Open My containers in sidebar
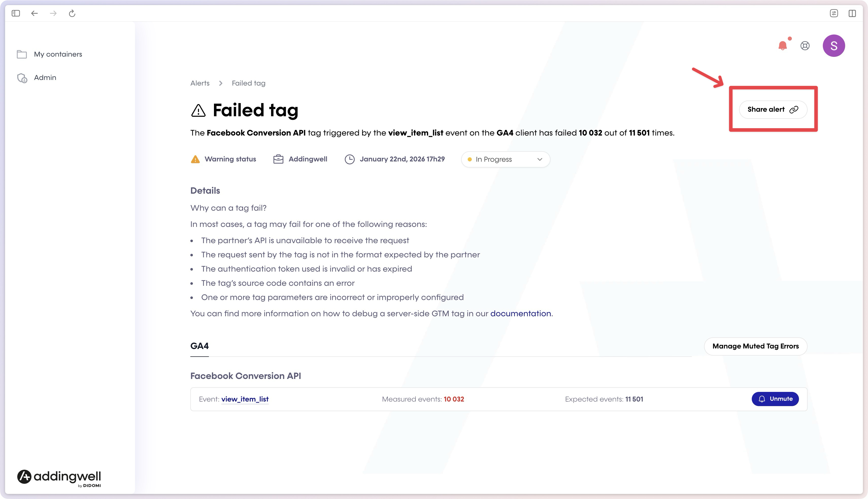868x499 pixels. coord(58,54)
